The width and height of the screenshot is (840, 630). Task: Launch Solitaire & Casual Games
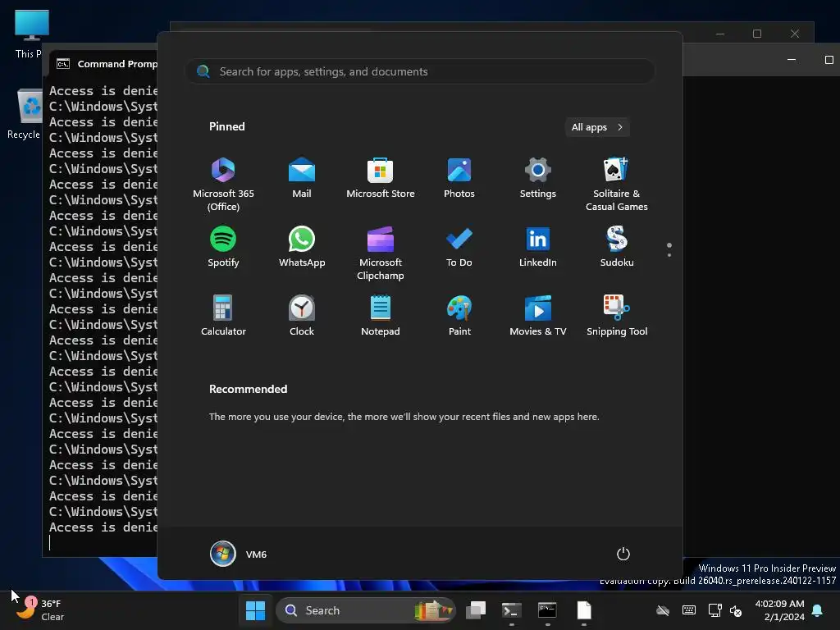(617, 183)
